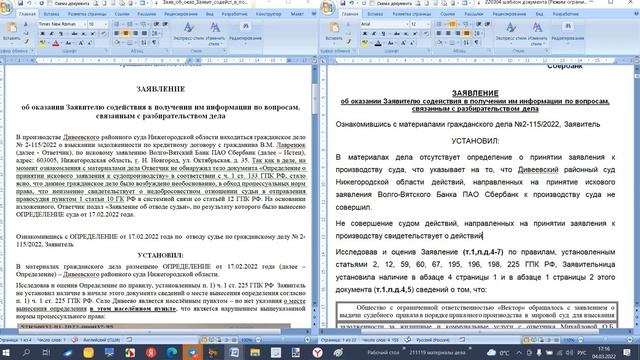Click the zoom slider in right status bar

coord(604,340)
